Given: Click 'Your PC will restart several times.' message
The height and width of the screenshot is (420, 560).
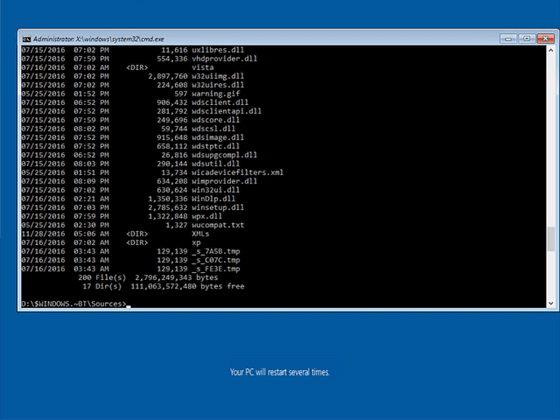Looking at the screenshot, I should coord(280,372).
